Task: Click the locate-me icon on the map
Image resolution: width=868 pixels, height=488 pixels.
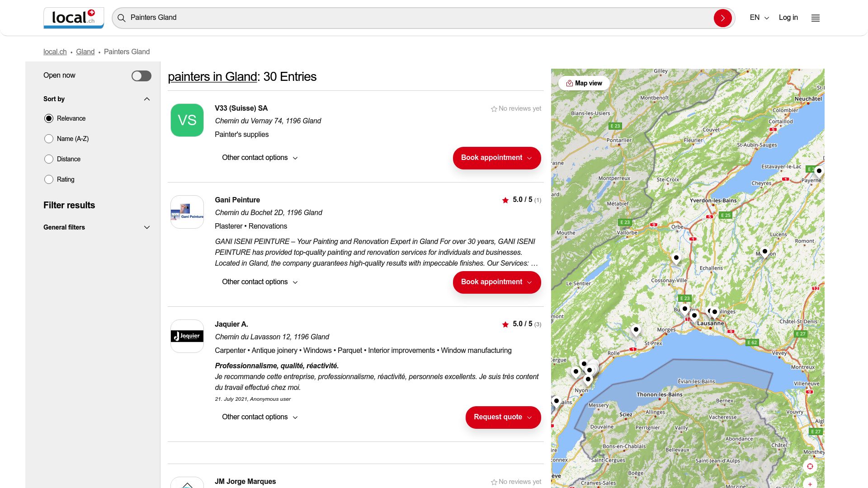Action: 810,466
